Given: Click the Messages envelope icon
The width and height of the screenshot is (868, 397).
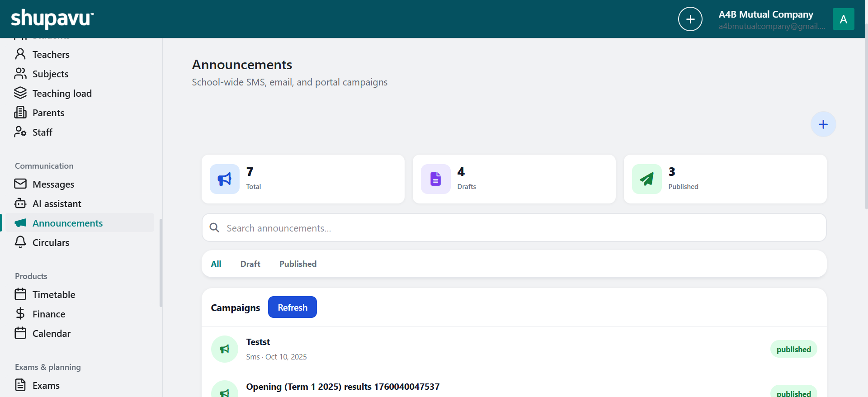Looking at the screenshot, I should coord(20,184).
